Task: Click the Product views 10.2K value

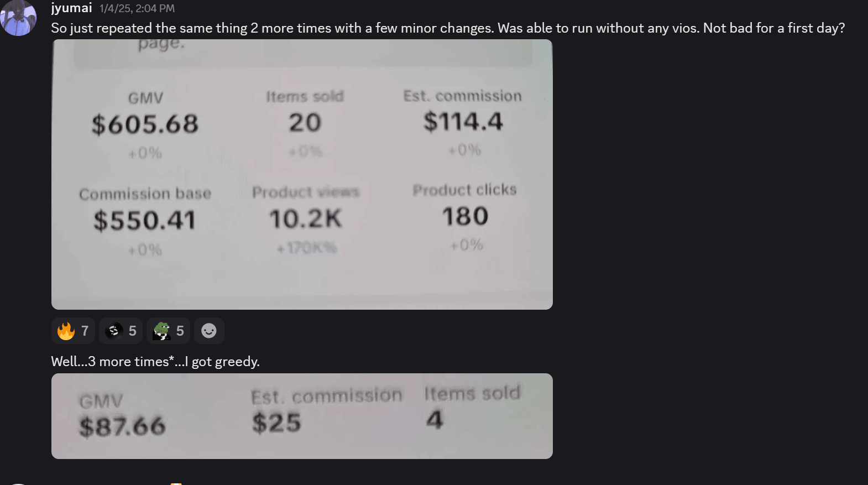Action: click(306, 219)
